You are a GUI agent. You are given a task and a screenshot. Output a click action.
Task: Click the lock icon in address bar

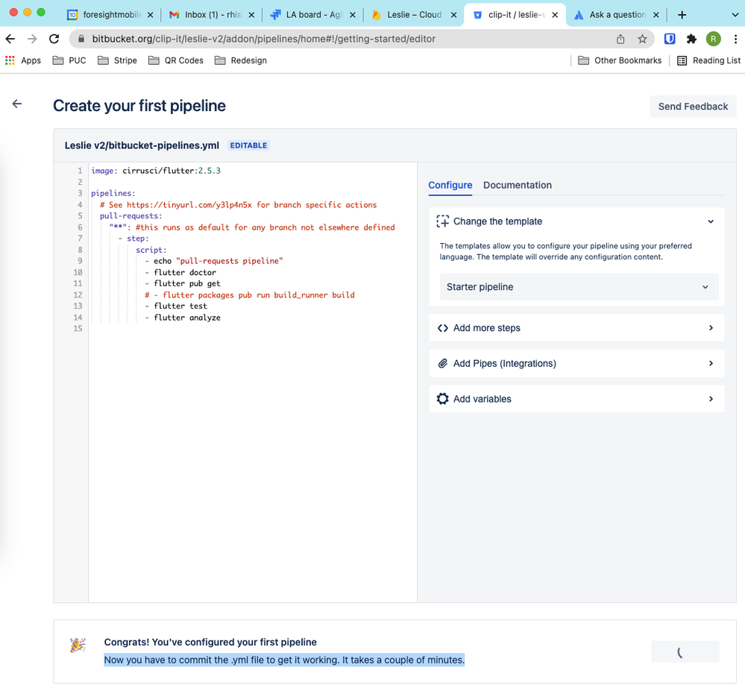tap(81, 39)
